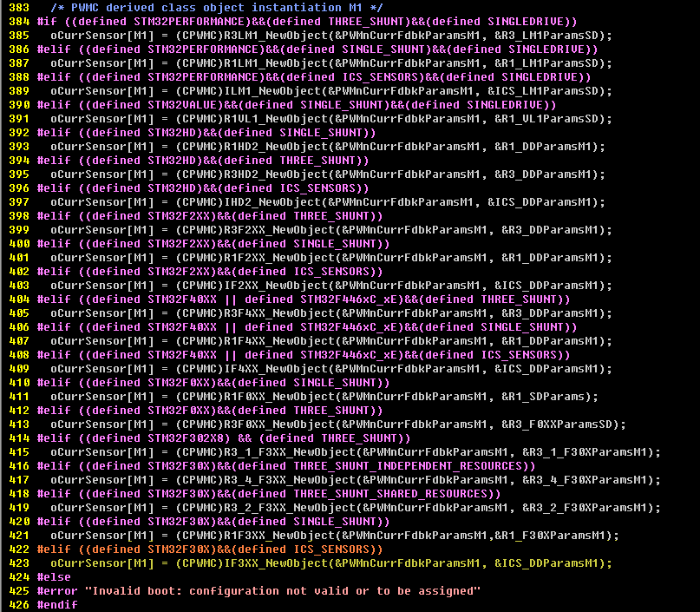Viewport: 700px width, 612px height.
Task: Click line number 426 in the gutter
Action: pos(19,605)
